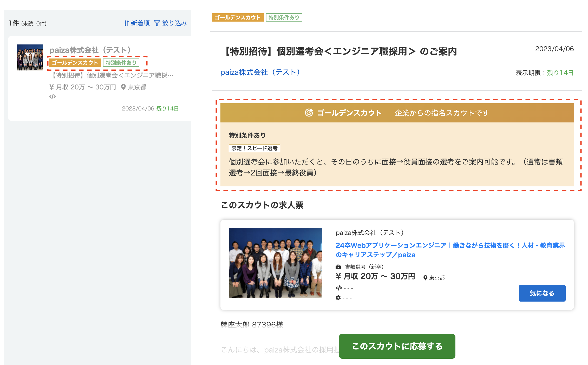Select the paiza株式会社 scout message in list
The height and width of the screenshot is (365, 588).
100,78
